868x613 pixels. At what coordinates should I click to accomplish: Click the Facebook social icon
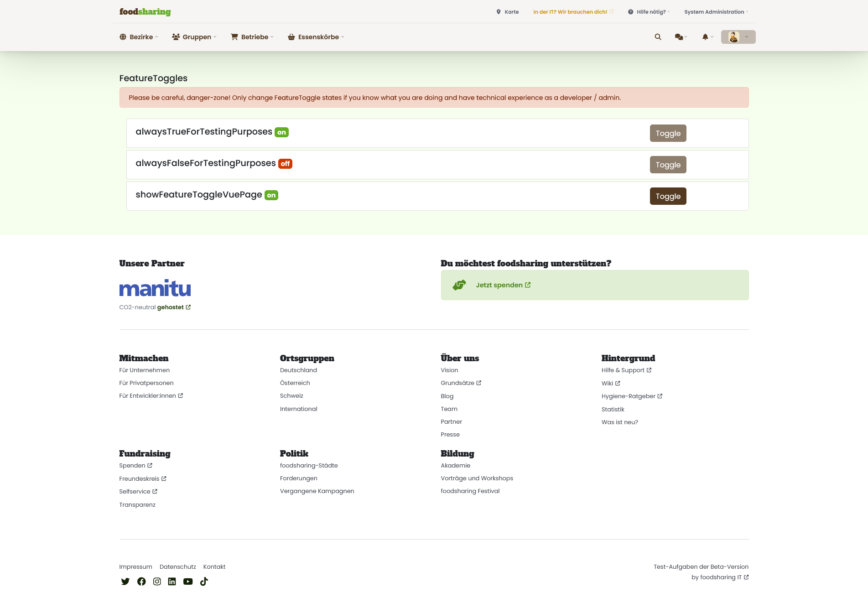point(141,581)
